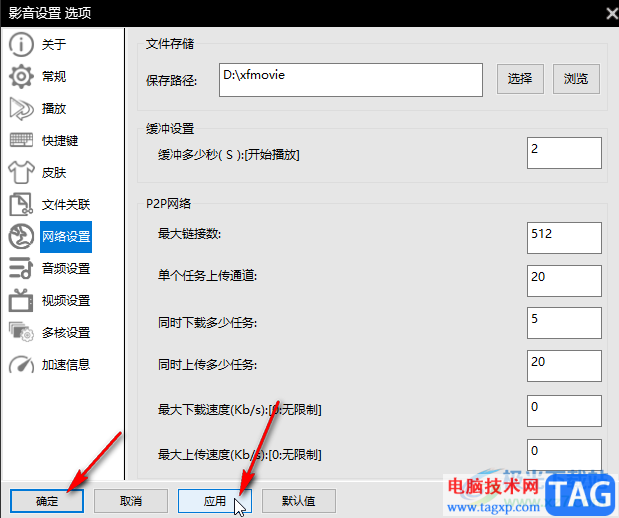This screenshot has height=518, width=619.
Task: Select the highlighted 网络设置 label
Action: (x=66, y=237)
